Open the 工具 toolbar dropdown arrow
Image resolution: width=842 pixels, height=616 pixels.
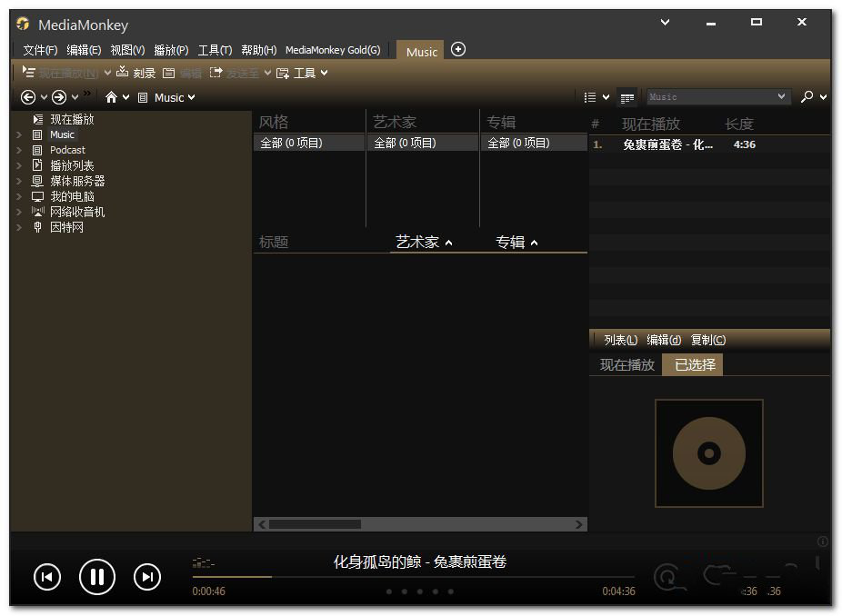point(324,73)
